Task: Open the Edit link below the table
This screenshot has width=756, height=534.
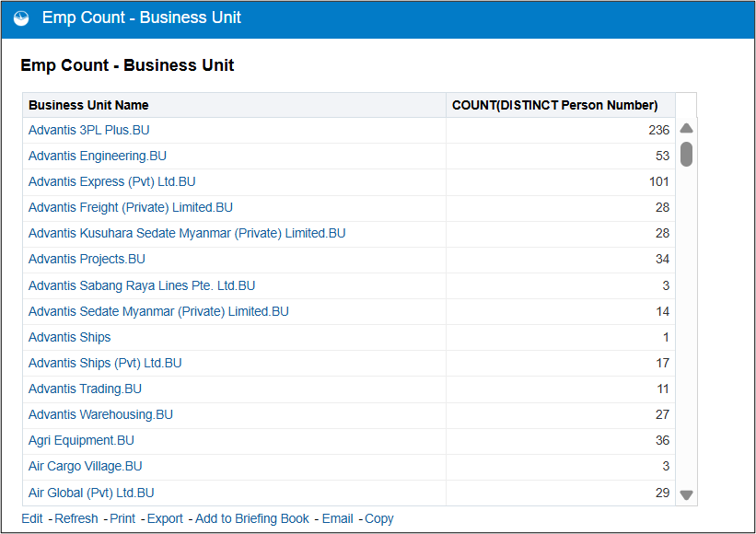Action: pyautogui.click(x=32, y=518)
